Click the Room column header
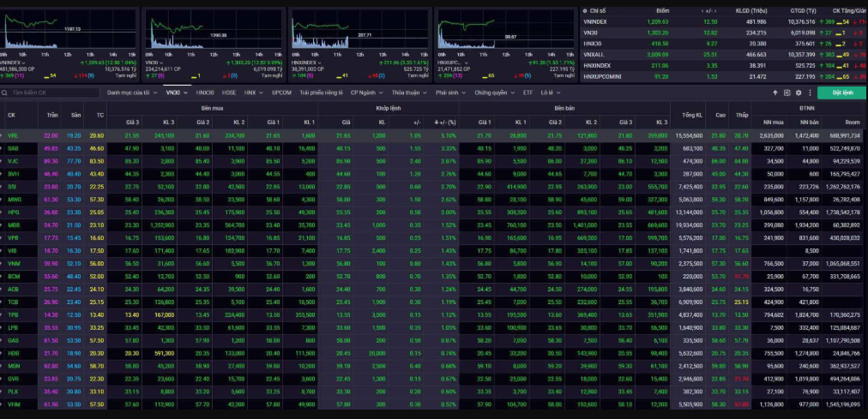This screenshot has height=419, width=868. coord(853,123)
